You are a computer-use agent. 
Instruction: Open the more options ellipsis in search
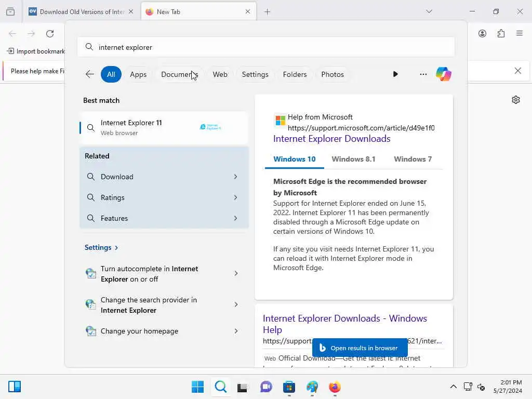pyautogui.click(x=423, y=74)
